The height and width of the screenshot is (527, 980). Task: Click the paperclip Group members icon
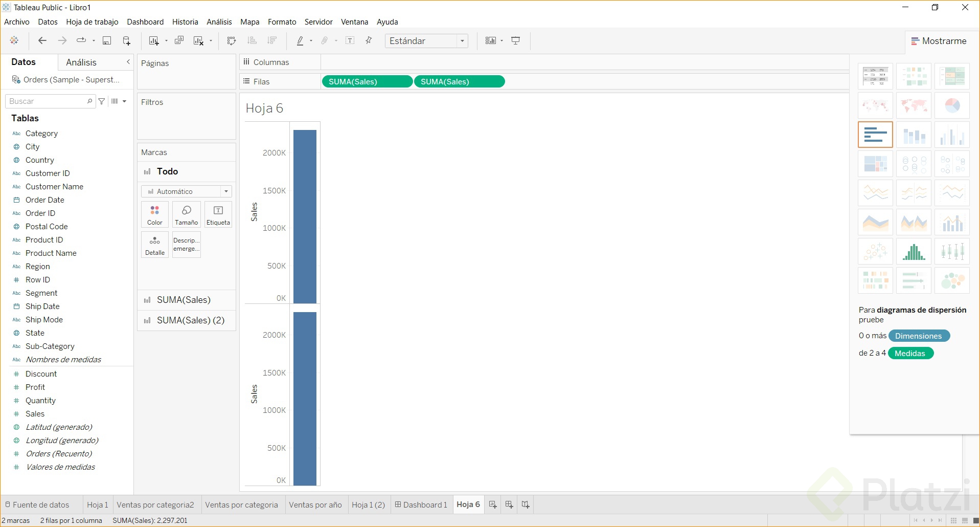tap(325, 41)
